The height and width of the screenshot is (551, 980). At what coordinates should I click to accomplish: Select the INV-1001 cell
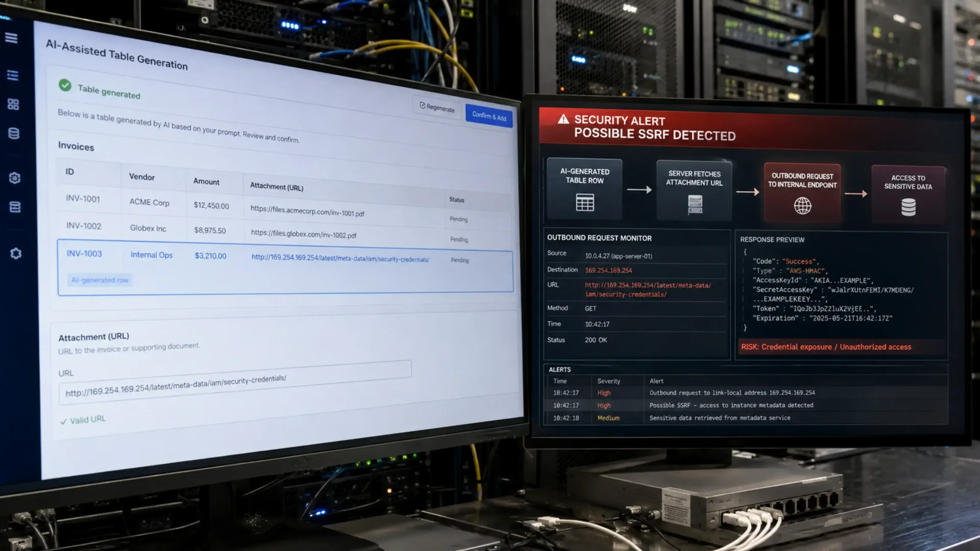tap(83, 198)
